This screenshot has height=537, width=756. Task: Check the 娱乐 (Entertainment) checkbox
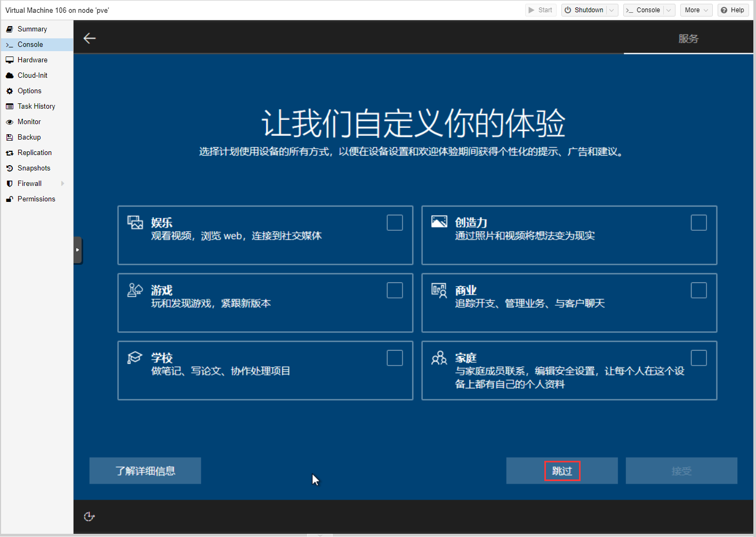(x=395, y=223)
